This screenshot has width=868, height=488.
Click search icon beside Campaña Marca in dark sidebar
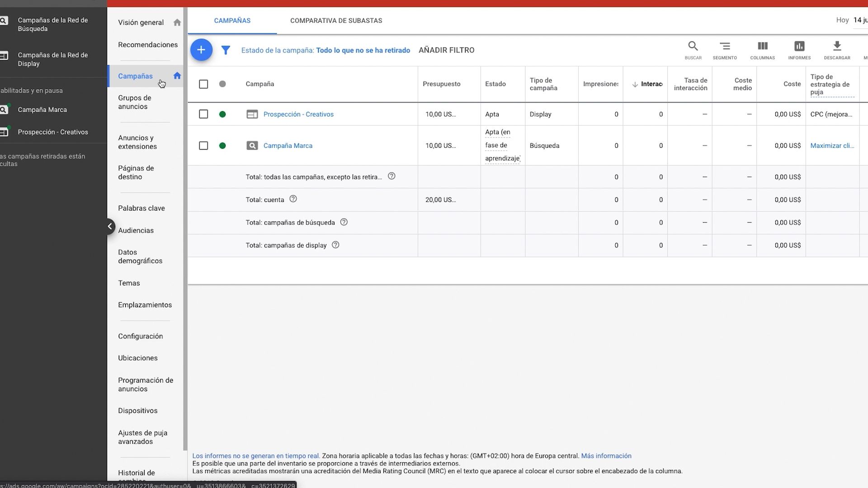pyautogui.click(x=4, y=110)
